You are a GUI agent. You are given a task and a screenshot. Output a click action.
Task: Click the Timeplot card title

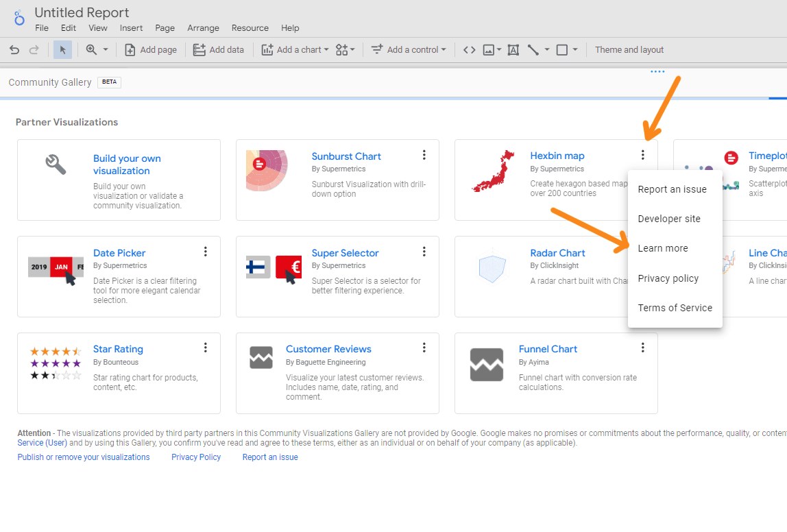click(767, 156)
